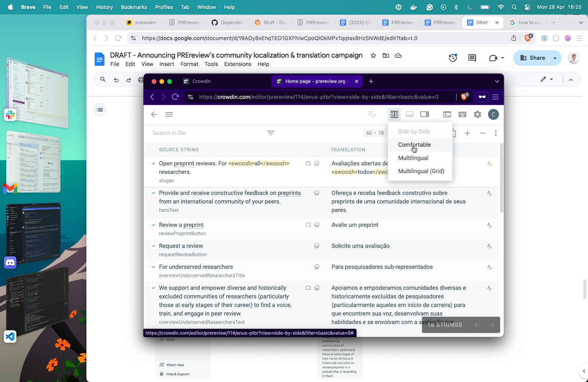Open Bookmarks menu in macOS menu bar

click(134, 7)
